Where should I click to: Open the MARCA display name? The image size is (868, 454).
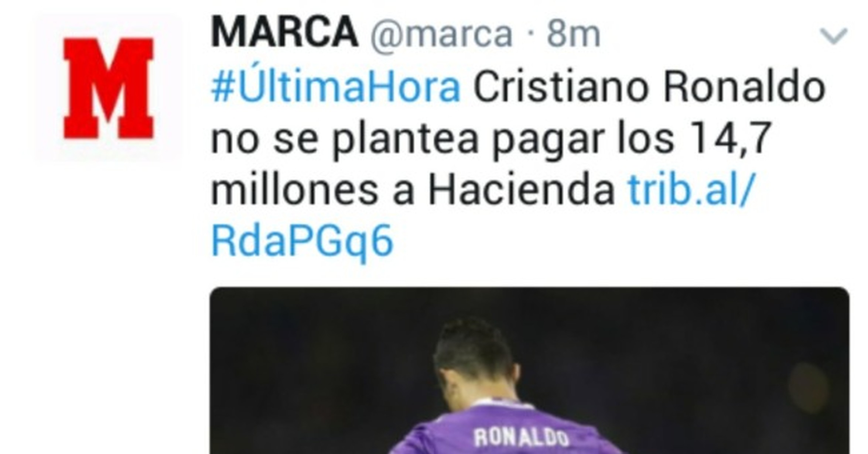pyautogui.click(x=284, y=32)
